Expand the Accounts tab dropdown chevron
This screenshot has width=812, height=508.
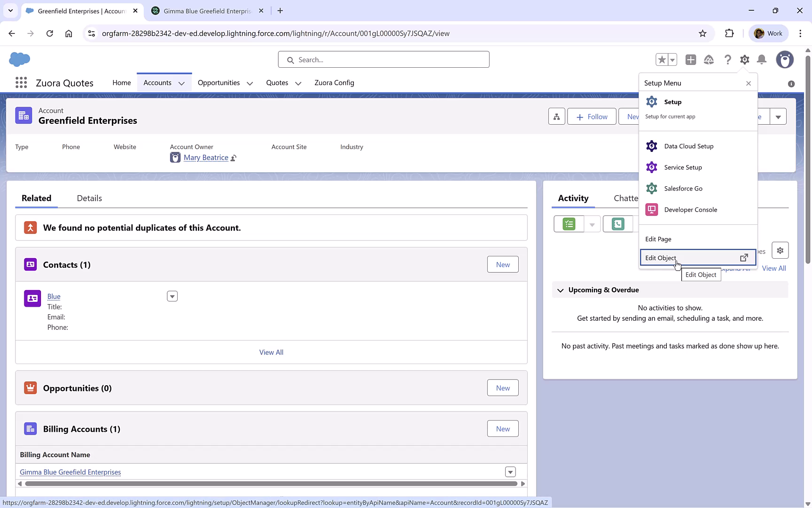click(x=182, y=83)
